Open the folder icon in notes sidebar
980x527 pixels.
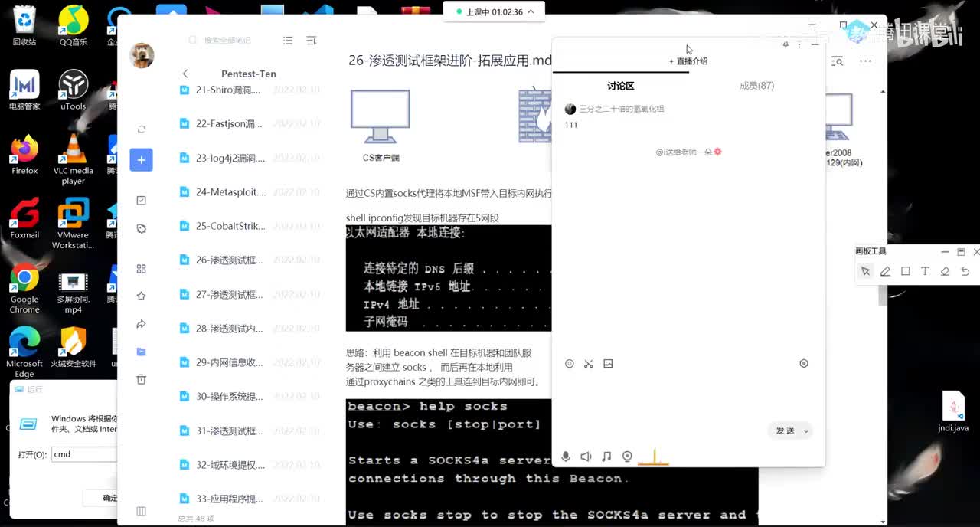point(141,352)
